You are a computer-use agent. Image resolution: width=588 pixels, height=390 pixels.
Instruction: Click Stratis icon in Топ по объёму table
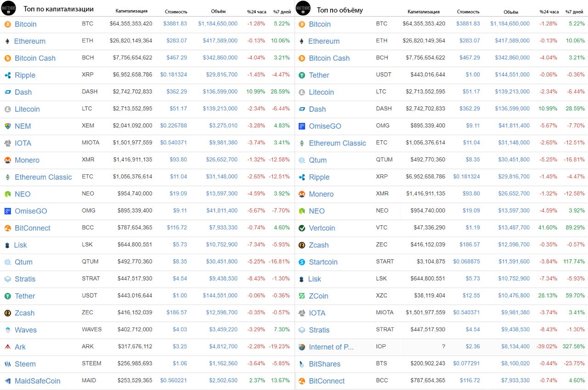click(302, 330)
